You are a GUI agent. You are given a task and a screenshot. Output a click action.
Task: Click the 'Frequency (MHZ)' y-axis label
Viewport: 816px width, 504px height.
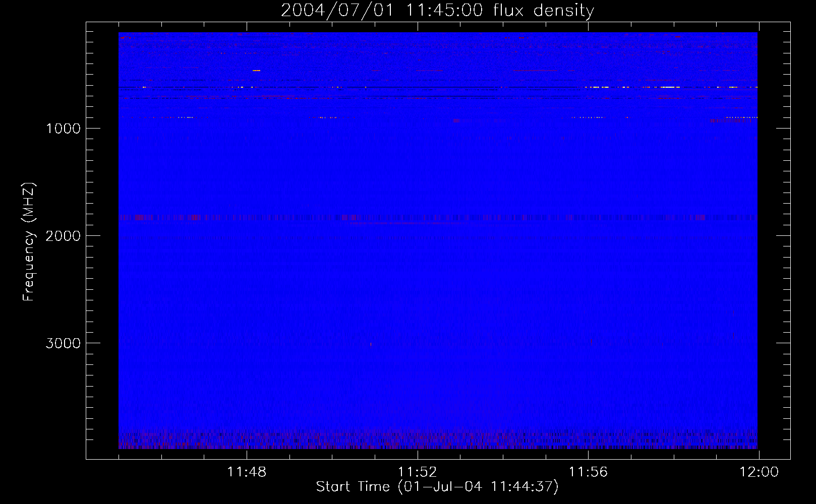tap(29, 242)
